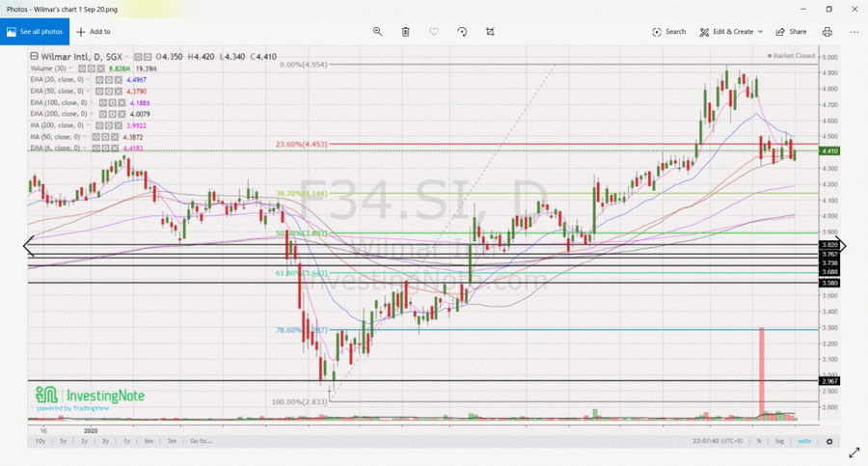Select the 6m time range
The height and width of the screenshot is (466, 868).
pos(149,441)
